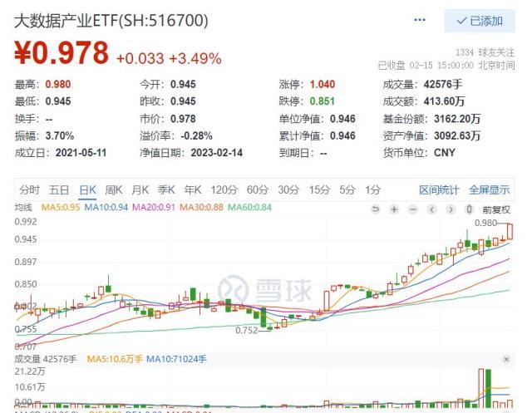Click the MA5:0.95 moving average label

tap(61, 207)
